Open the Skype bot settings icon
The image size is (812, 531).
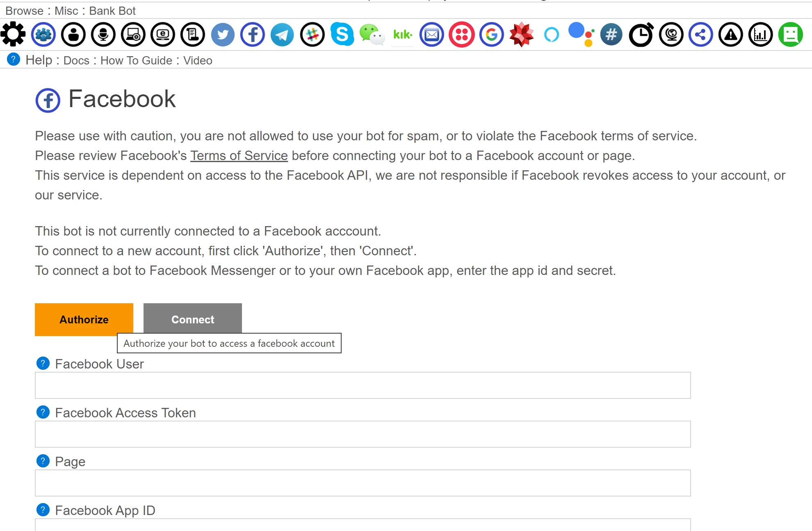(342, 34)
